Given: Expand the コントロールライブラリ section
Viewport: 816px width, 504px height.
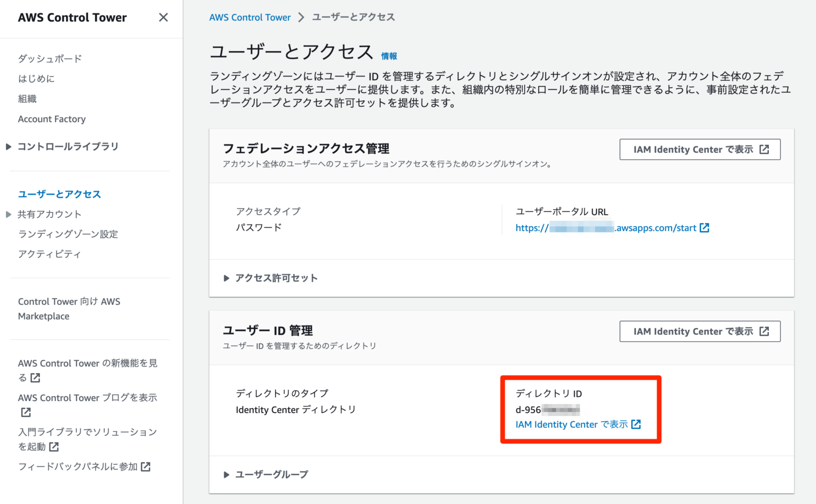Looking at the screenshot, I should pos(7,147).
